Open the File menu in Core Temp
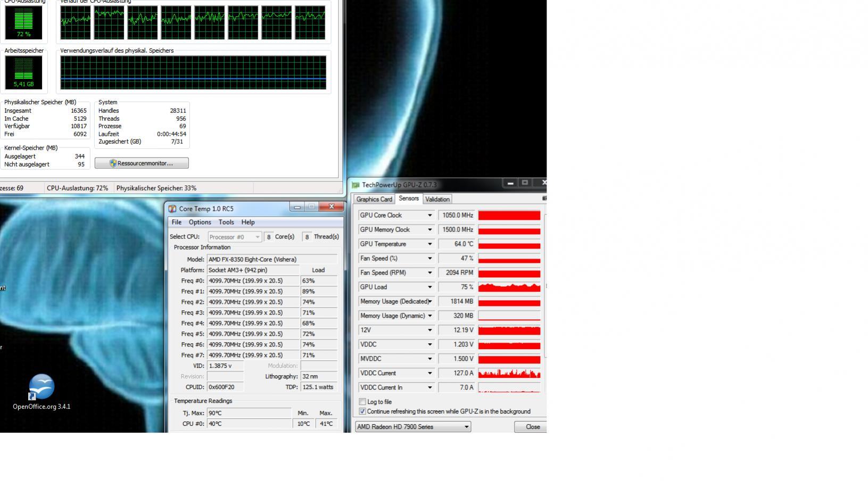 pyautogui.click(x=177, y=222)
